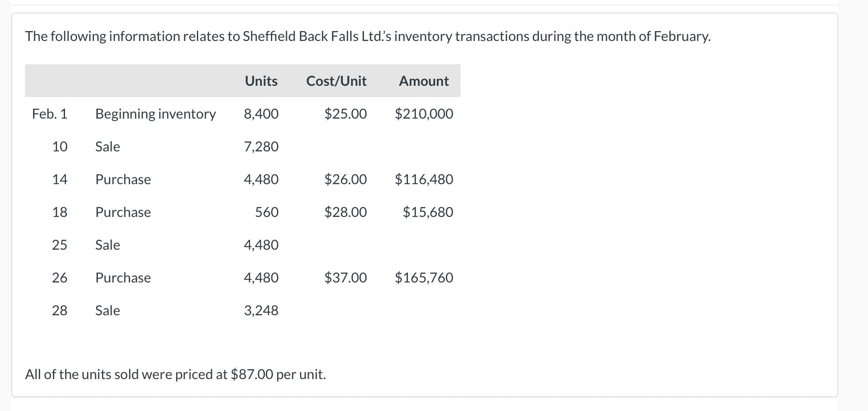Click the Sale label dated 25
The width and height of the screenshot is (868, 411).
[x=108, y=245]
